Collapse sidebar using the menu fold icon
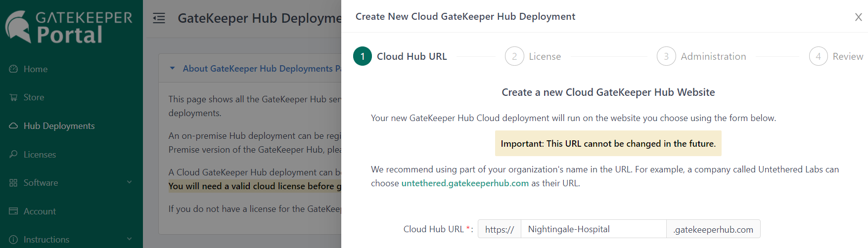The width and height of the screenshot is (868, 248). (x=159, y=19)
